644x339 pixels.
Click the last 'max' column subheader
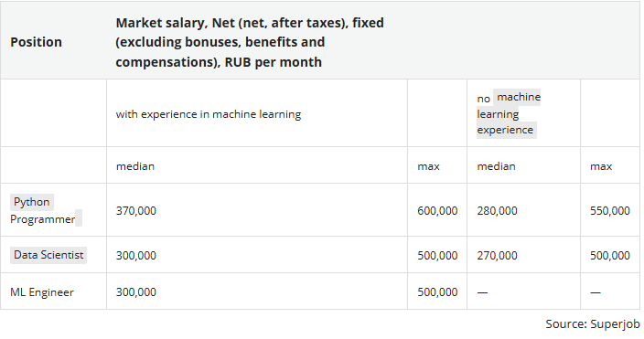(x=601, y=166)
